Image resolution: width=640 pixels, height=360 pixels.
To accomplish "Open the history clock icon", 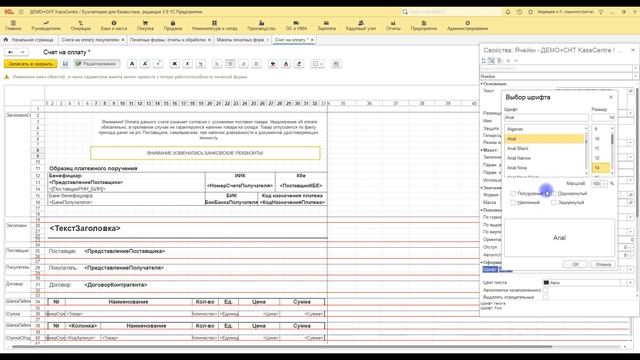I will click(x=519, y=12).
